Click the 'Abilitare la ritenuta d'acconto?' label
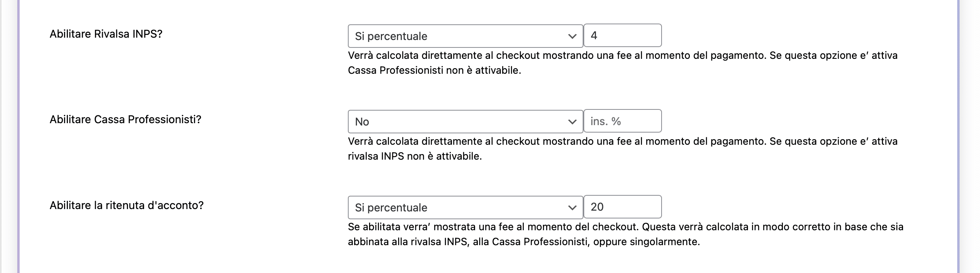Image resolution: width=980 pixels, height=273 pixels. point(126,206)
